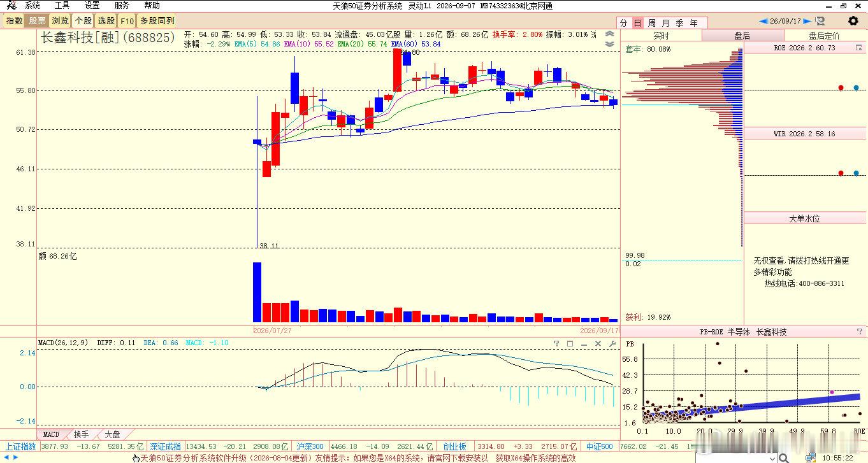Select 日 daily period
The width and height of the screenshot is (868, 463).
pos(637,23)
